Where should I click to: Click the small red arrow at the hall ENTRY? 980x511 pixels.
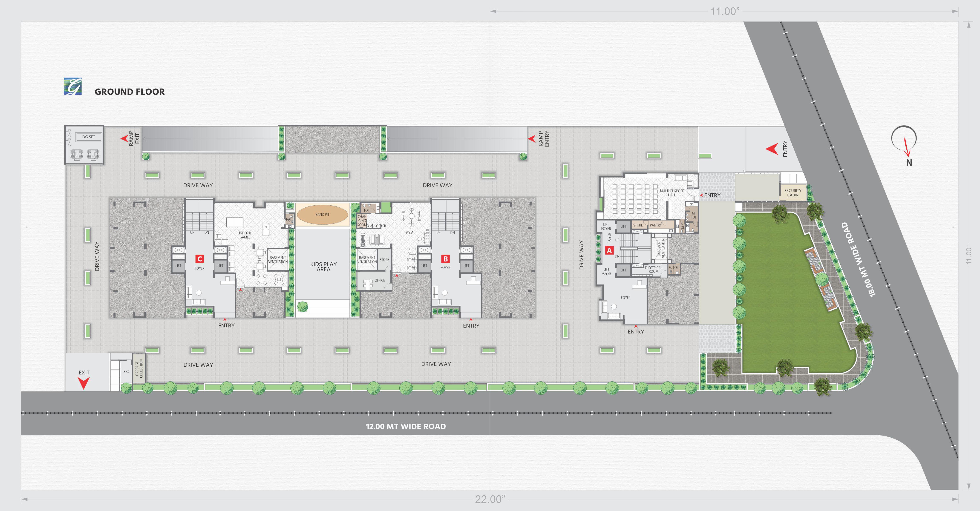(701, 195)
